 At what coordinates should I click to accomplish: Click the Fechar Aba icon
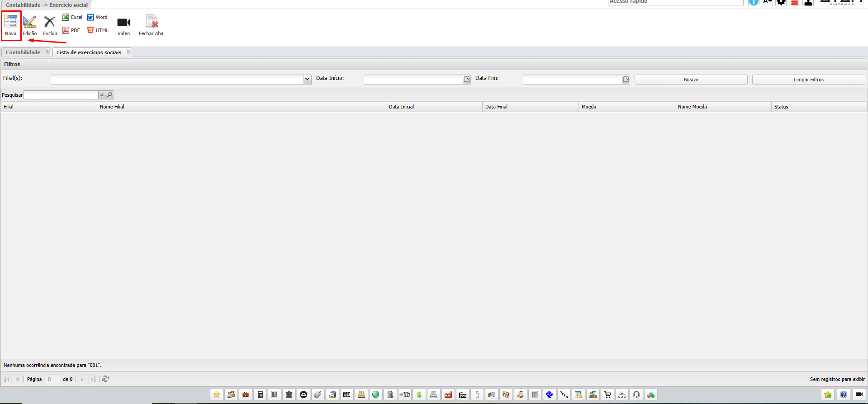151,22
